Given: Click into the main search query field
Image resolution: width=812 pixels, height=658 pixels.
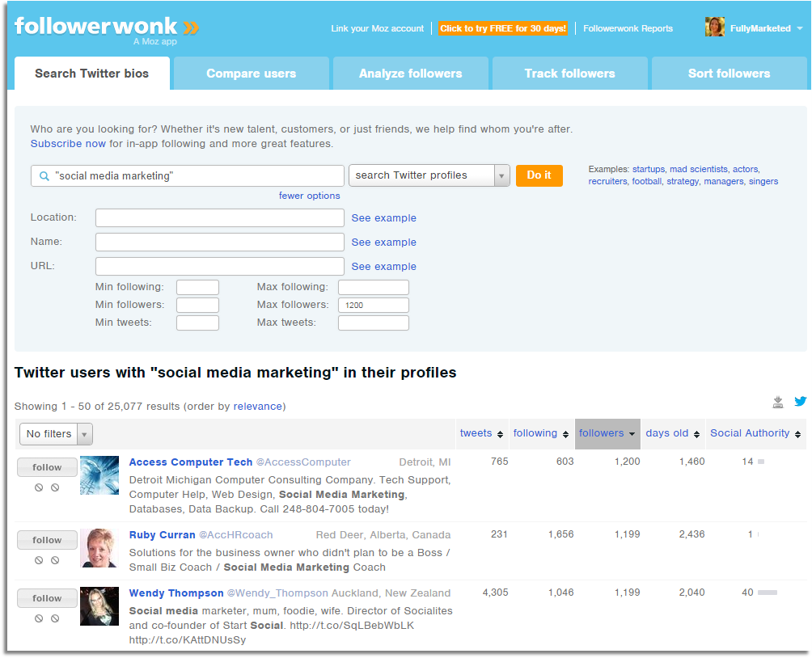Looking at the screenshot, I should coord(188,176).
